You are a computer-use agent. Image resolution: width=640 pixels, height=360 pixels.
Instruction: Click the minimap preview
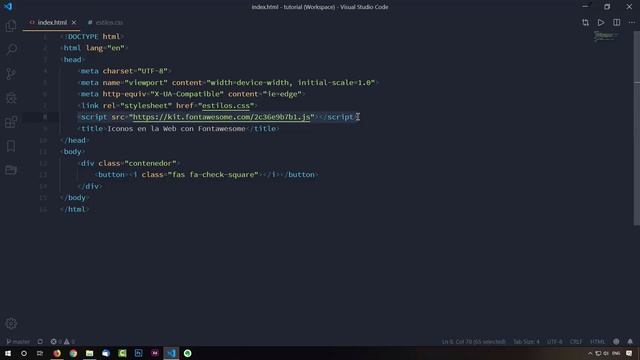(607, 37)
